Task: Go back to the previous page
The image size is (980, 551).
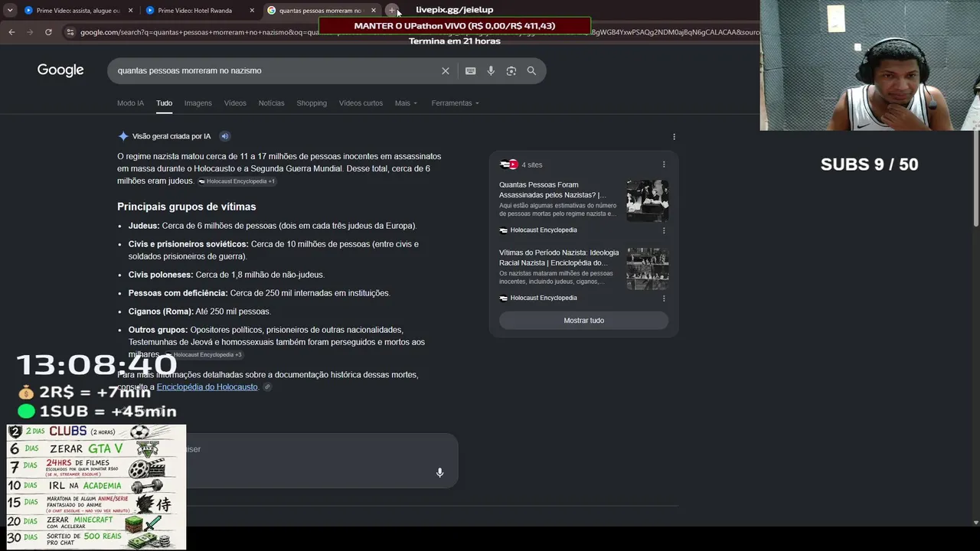Action: click(x=11, y=32)
